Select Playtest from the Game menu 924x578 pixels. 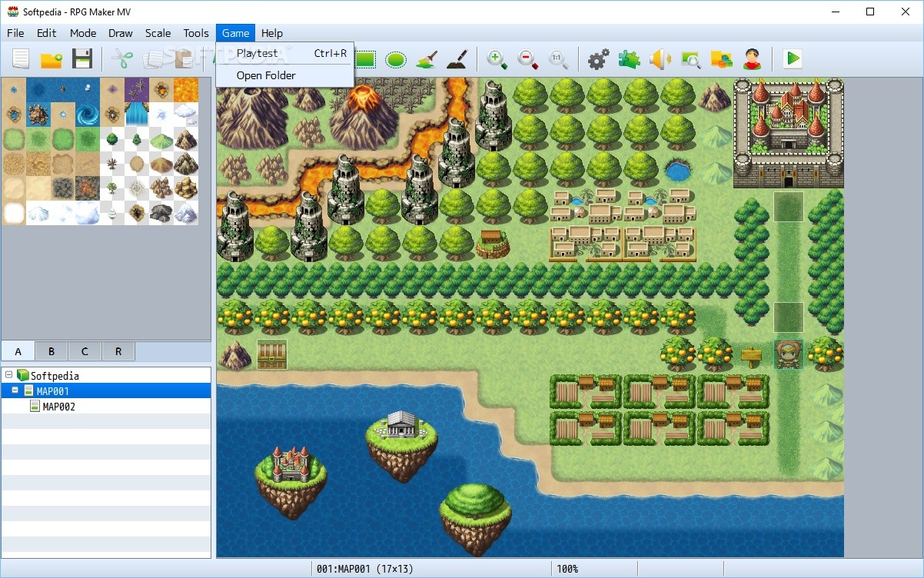click(x=284, y=53)
